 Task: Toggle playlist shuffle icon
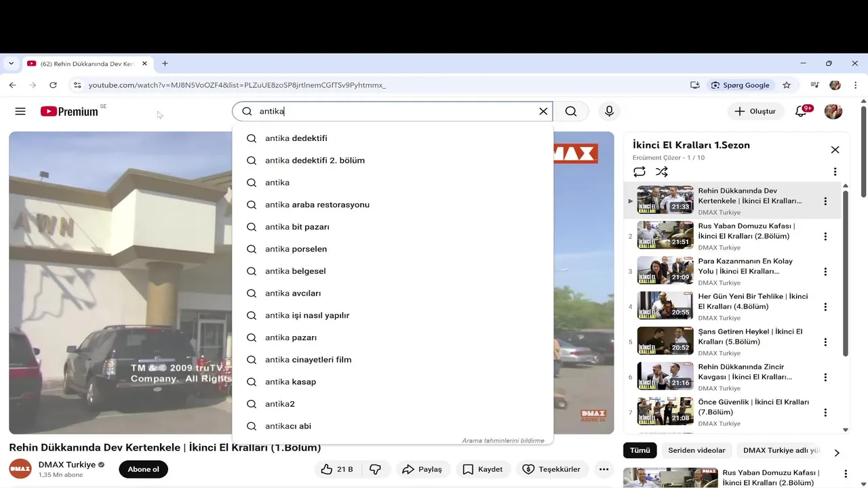(662, 171)
